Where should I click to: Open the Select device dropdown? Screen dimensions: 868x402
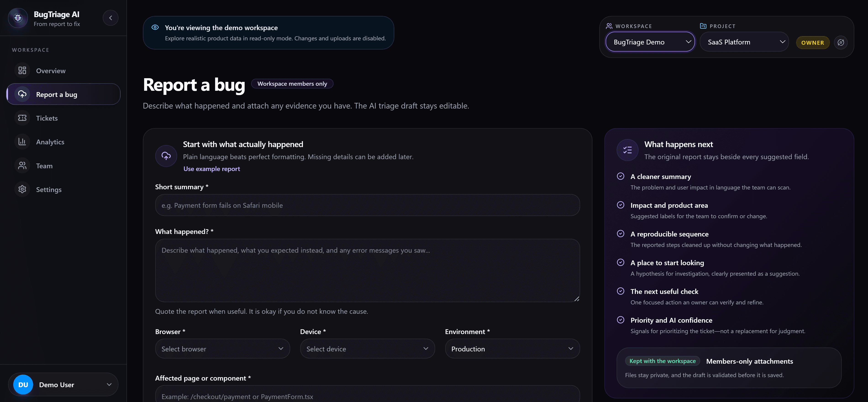coord(367,349)
